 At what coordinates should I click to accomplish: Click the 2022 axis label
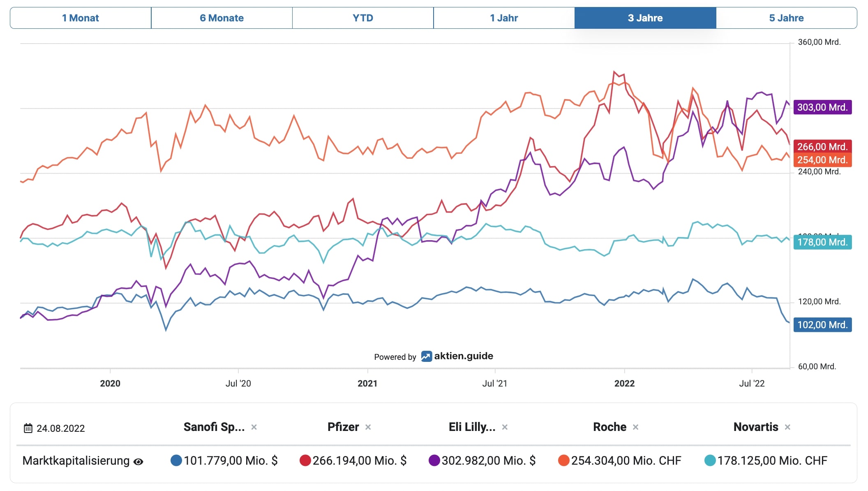[625, 384]
